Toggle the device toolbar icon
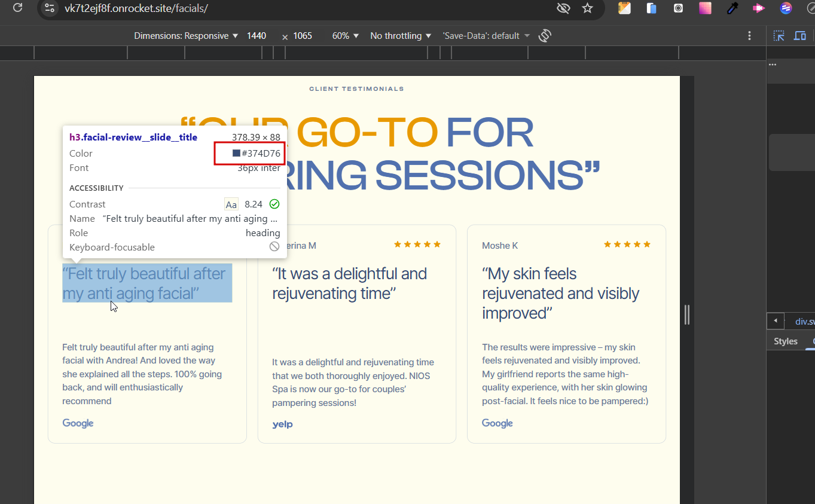This screenshot has width=815, height=504. 800,36
